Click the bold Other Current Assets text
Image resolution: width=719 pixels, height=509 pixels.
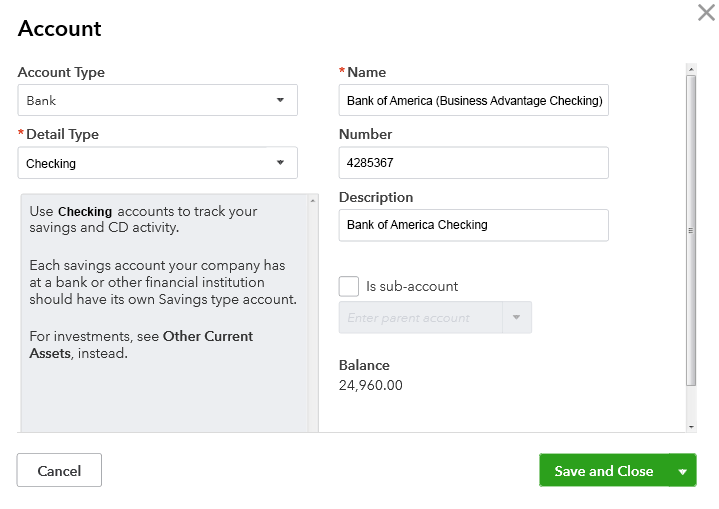[141, 345]
